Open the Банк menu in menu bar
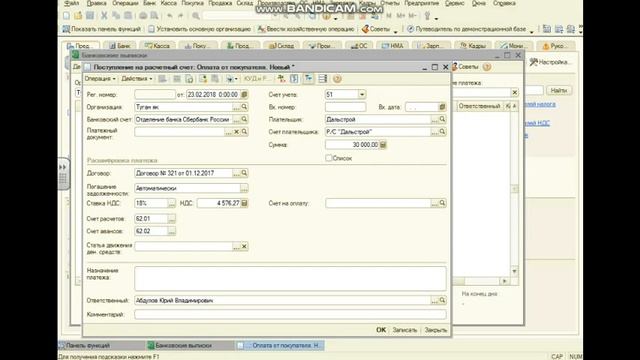Viewport: 640px width, 360px height. 149,3
